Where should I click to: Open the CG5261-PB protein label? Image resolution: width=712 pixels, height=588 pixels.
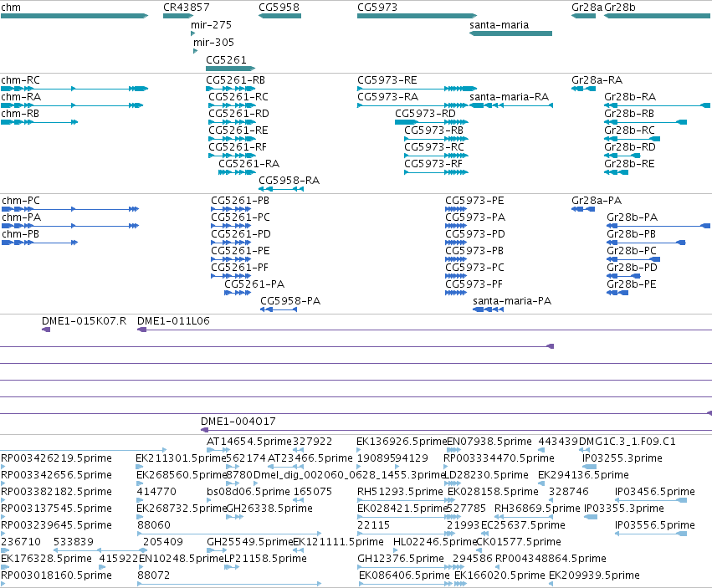point(240,201)
